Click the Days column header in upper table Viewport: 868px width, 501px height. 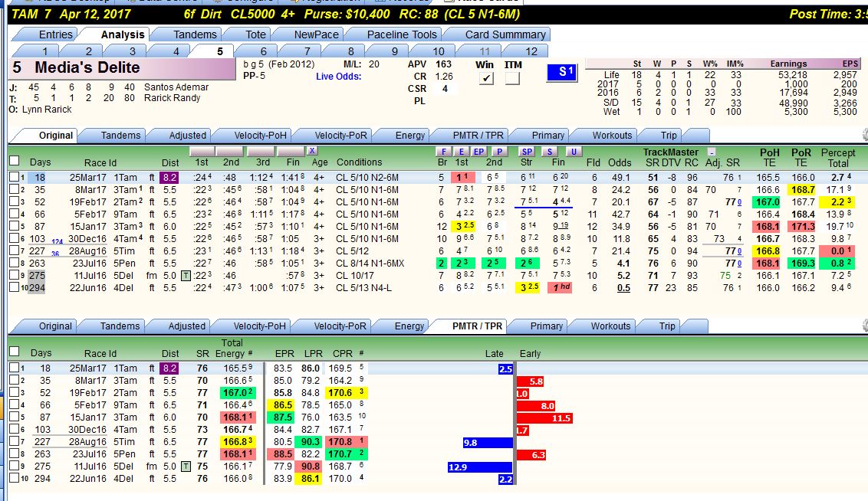[x=40, y=162]
